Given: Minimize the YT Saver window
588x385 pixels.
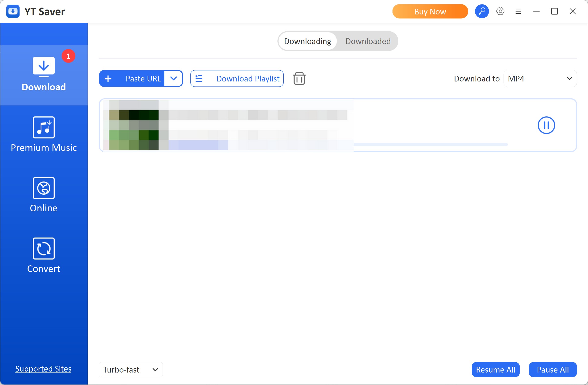Looking at the screenshot, I should [x=536, y=11].
